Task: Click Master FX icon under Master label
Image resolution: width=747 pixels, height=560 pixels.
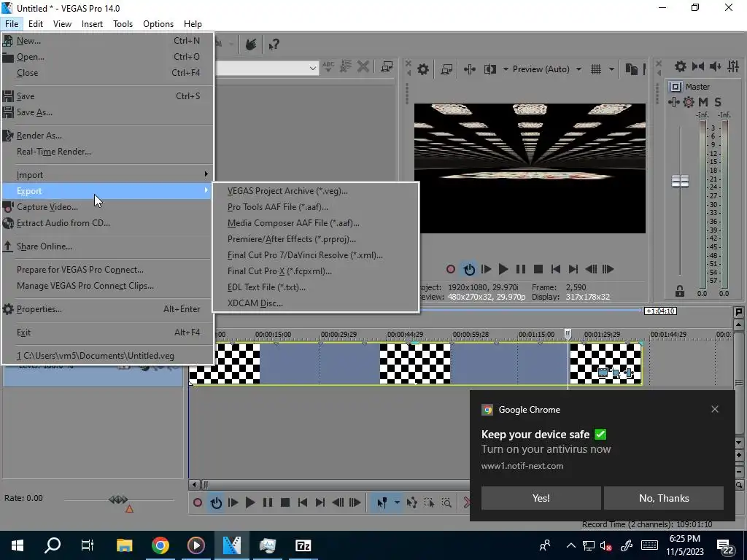Action: (x=673, y=102)
